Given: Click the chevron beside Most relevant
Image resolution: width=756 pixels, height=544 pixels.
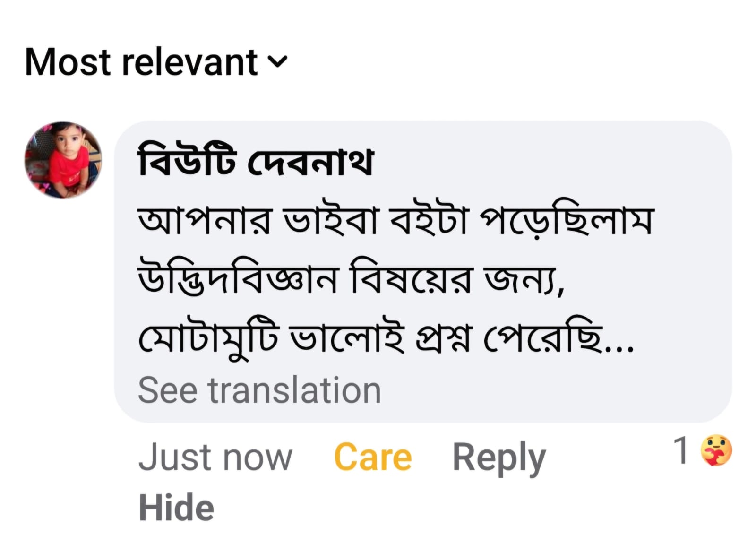Looking at the screenshot, I should 277,61.
